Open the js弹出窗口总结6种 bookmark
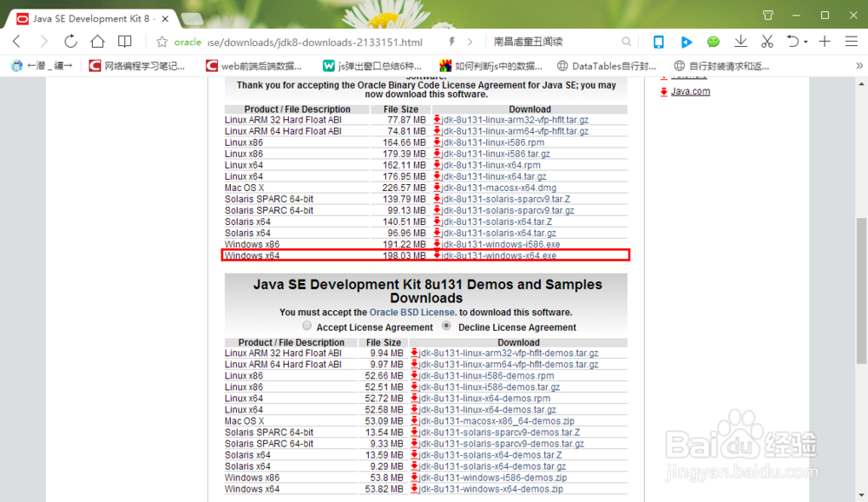The image size is (868, 502). [x=372, y=66]
